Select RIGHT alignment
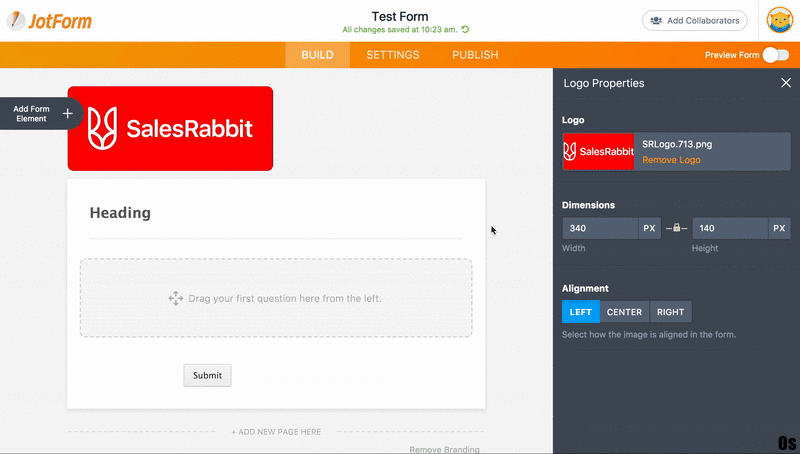 (670, 312)
